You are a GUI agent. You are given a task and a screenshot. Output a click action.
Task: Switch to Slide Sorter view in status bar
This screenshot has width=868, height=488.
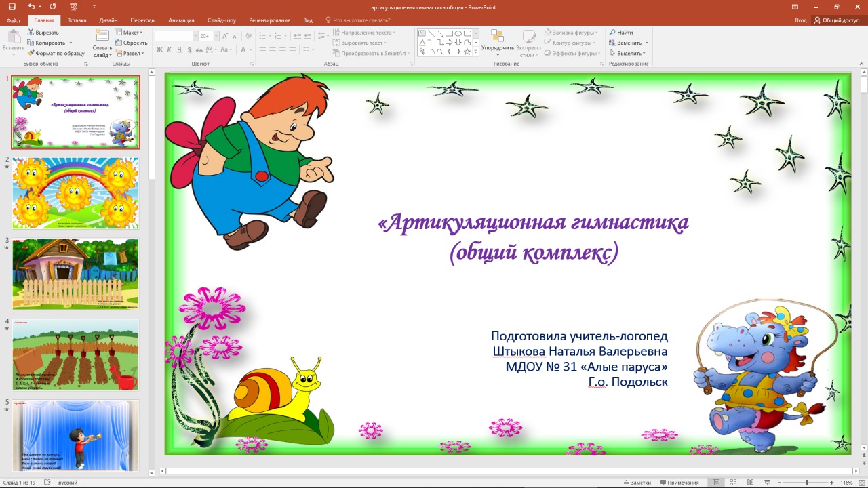[732, 482]
